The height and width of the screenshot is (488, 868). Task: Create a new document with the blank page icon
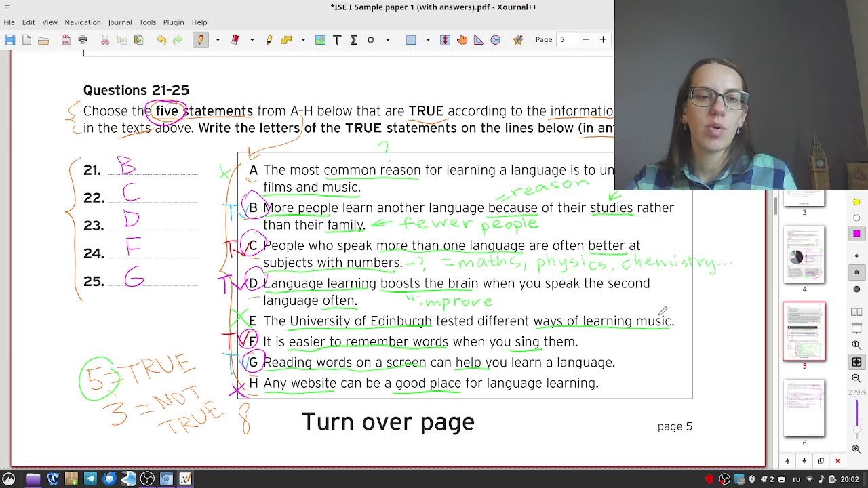[26, 40]
